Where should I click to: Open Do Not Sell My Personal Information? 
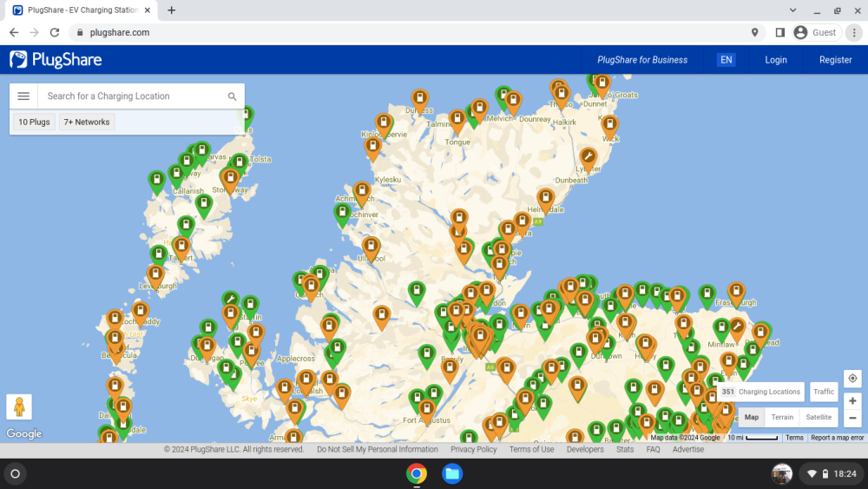[377, 450]
